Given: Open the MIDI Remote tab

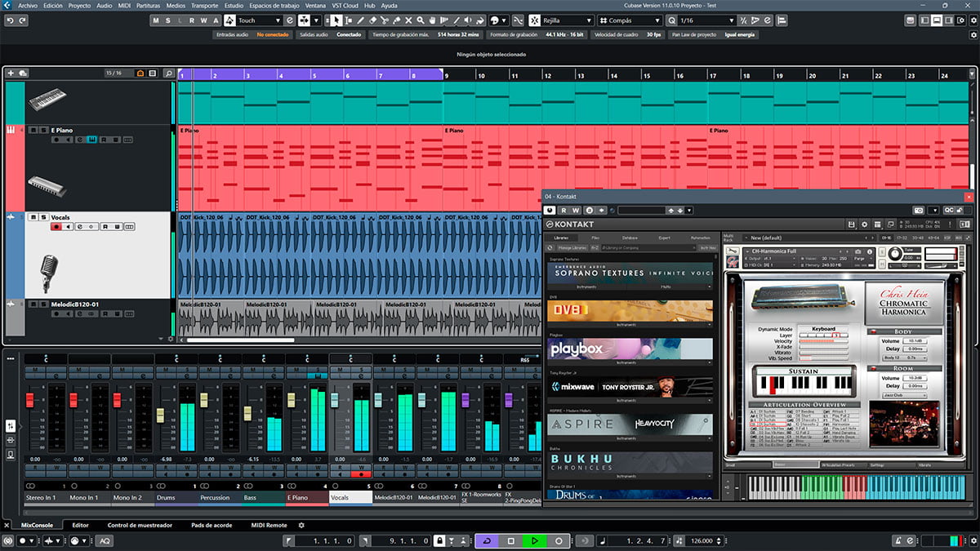Looking at the screenshot, I should (269, 525).
